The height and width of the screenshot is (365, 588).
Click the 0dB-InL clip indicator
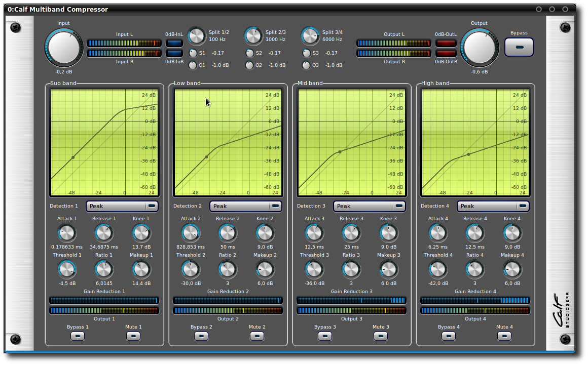coord(174,43)
